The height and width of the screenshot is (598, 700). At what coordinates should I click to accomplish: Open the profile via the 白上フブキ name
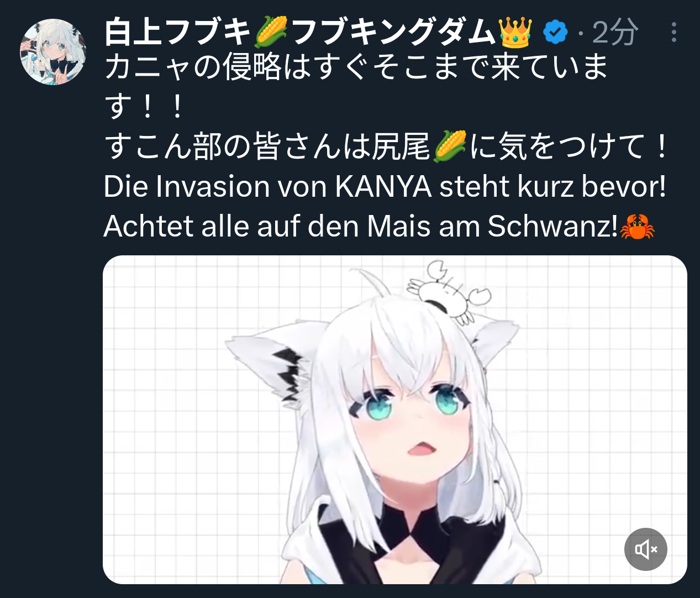coord(178,32)
